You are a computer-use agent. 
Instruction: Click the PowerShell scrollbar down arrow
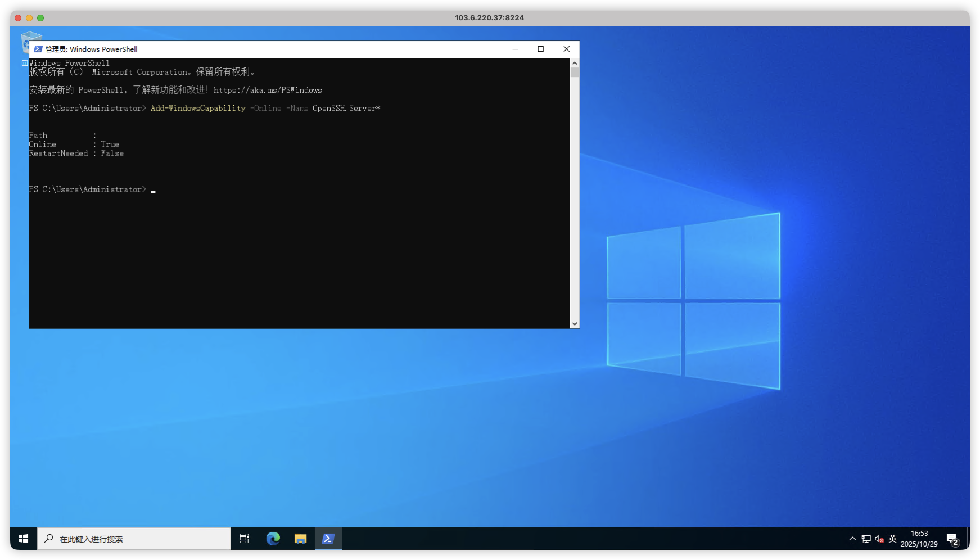pyautogui.click(x=575, y=324)
